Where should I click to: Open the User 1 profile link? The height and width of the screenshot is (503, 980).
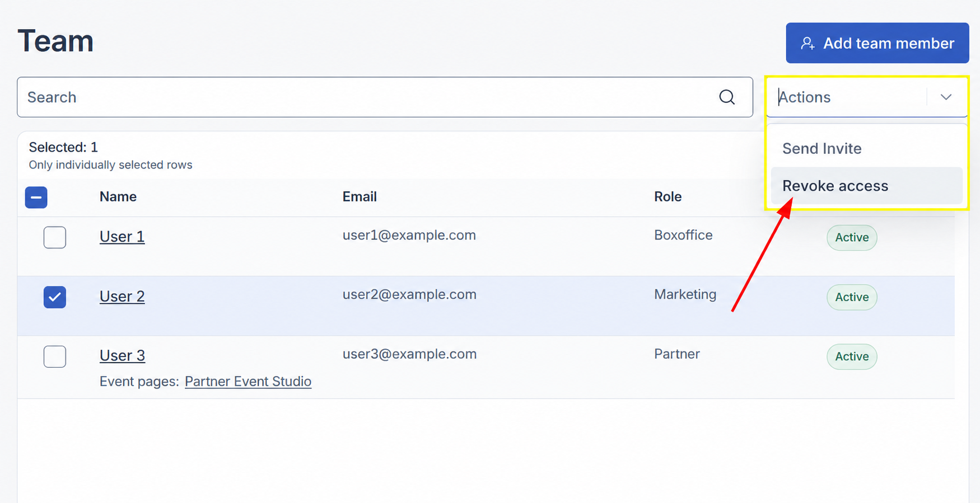click(122, 237)
